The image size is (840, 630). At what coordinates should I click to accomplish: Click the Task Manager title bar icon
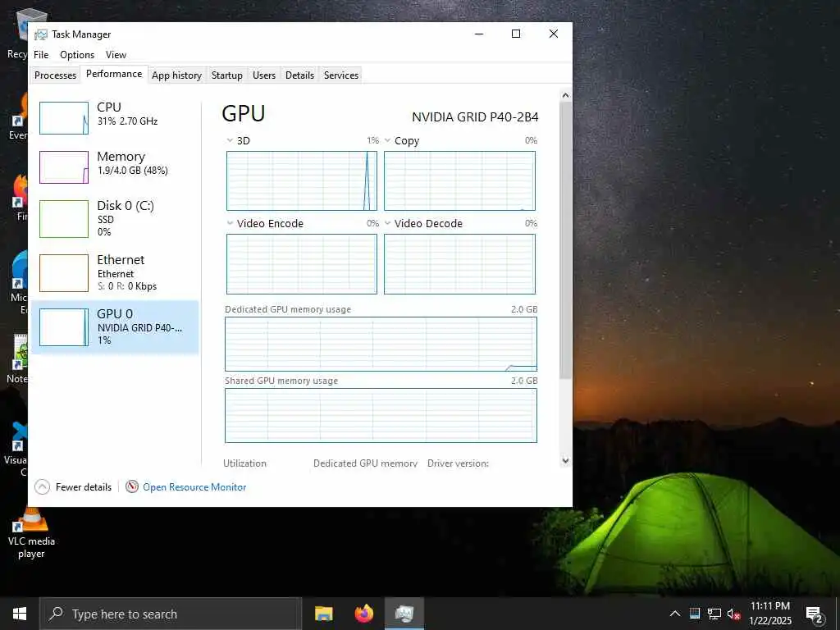tap(41, 34)
